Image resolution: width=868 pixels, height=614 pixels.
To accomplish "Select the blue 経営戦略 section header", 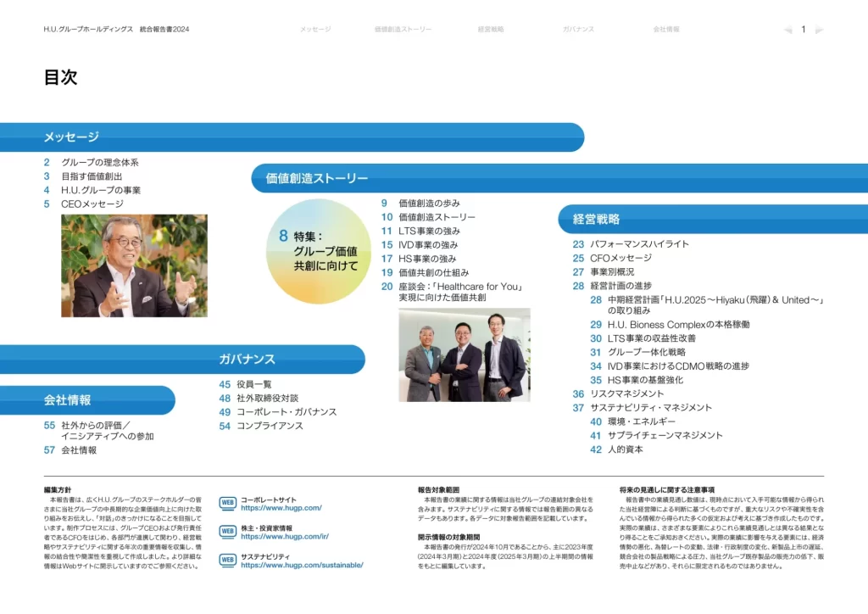I will tap(596, 219).
